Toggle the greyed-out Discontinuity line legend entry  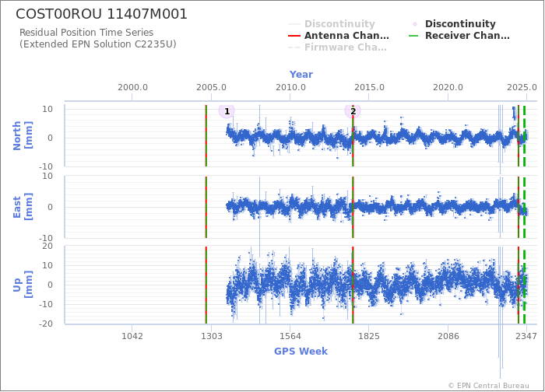332,24
